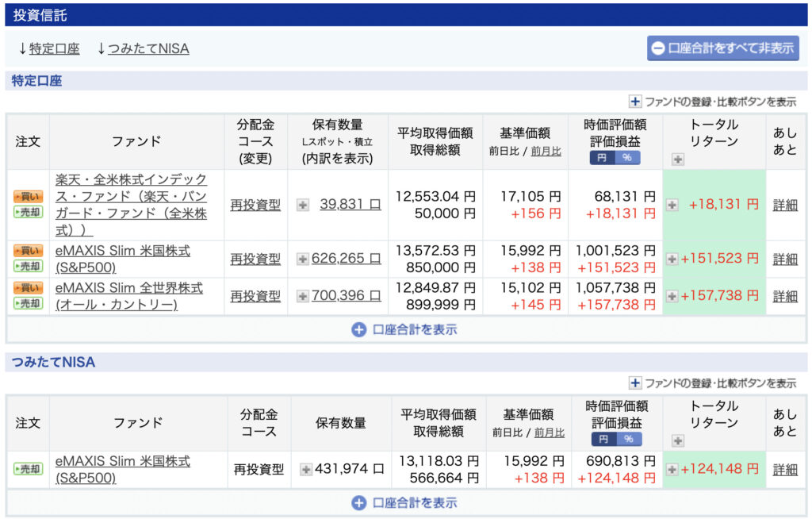Viewport: 812px width, 519px height.
Task: Click 前月比 link in 特定口座 header
Action: click(546, 152)
